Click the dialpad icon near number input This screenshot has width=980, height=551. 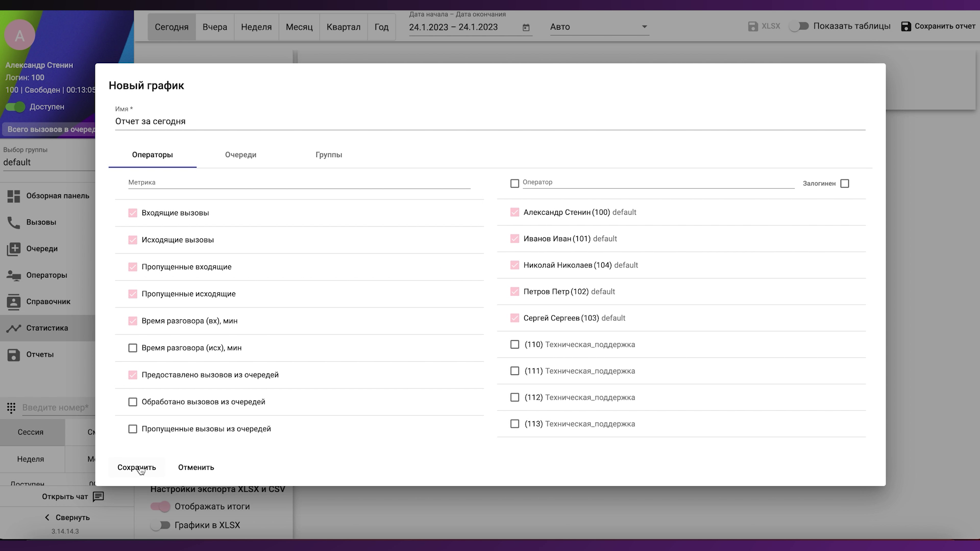[x=11, y=408]
